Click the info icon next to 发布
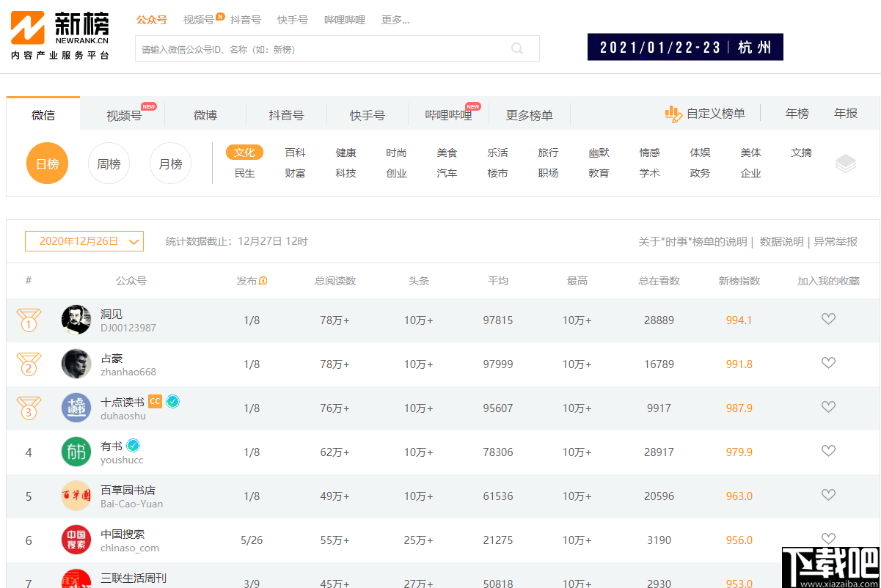 263,281
